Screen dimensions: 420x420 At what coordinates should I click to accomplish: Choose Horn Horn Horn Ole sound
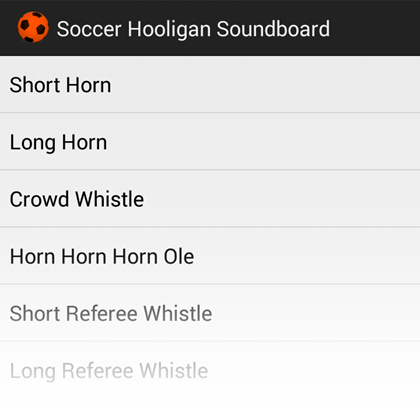210,256
